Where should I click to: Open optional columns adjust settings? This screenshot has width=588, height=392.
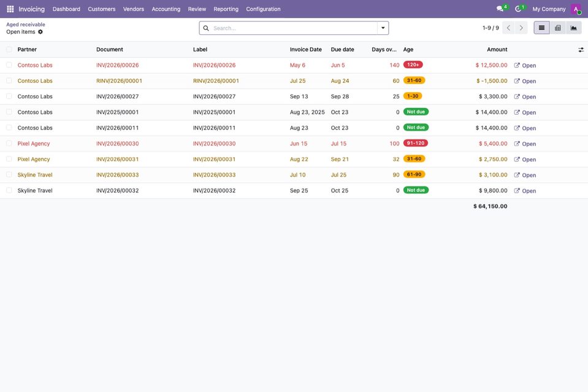click(x=581, y=50)
